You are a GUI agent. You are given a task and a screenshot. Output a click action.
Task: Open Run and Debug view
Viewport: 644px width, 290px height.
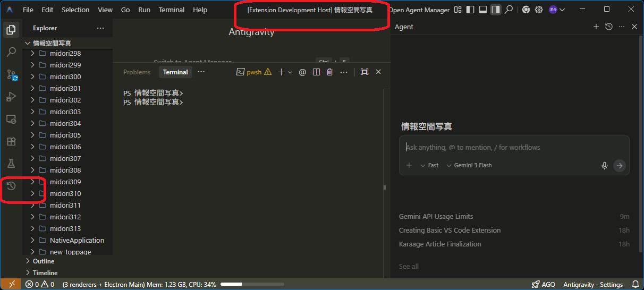coord(11,97)
